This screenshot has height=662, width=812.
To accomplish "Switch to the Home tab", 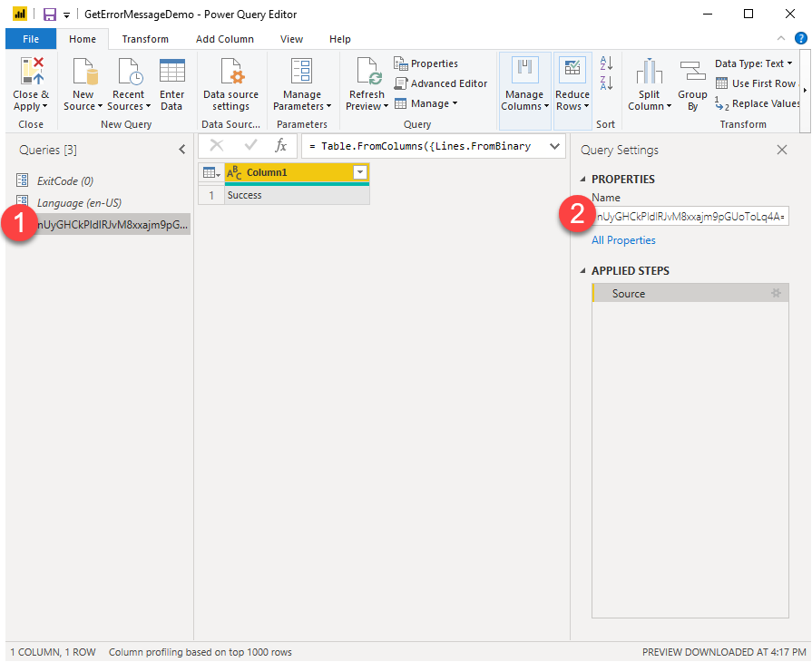I will (x=83, y=39).
